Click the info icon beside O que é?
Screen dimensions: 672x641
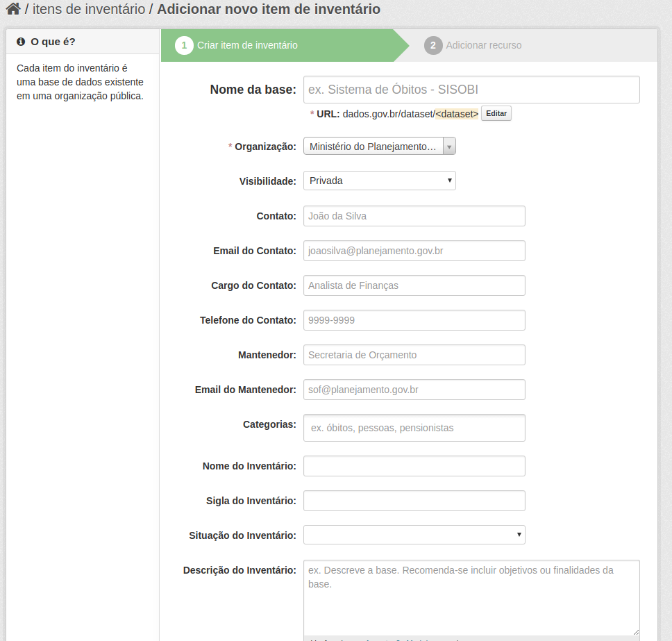coord(21,42)
